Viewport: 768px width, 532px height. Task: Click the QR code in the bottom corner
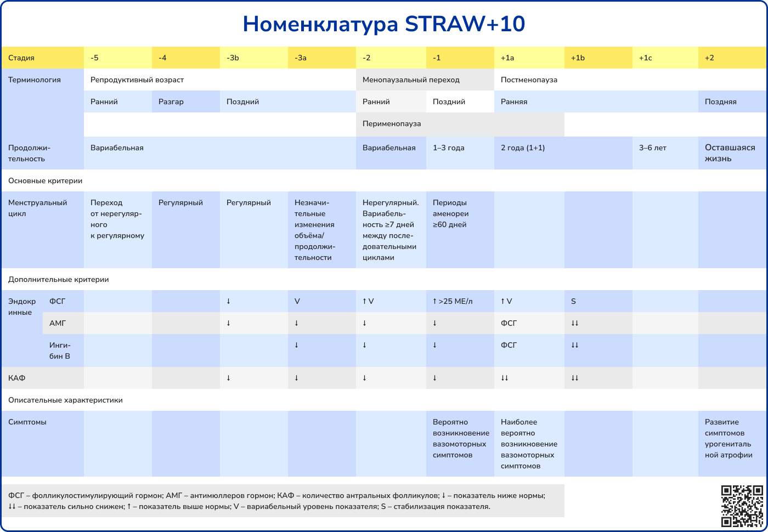[x=742, y=506]
